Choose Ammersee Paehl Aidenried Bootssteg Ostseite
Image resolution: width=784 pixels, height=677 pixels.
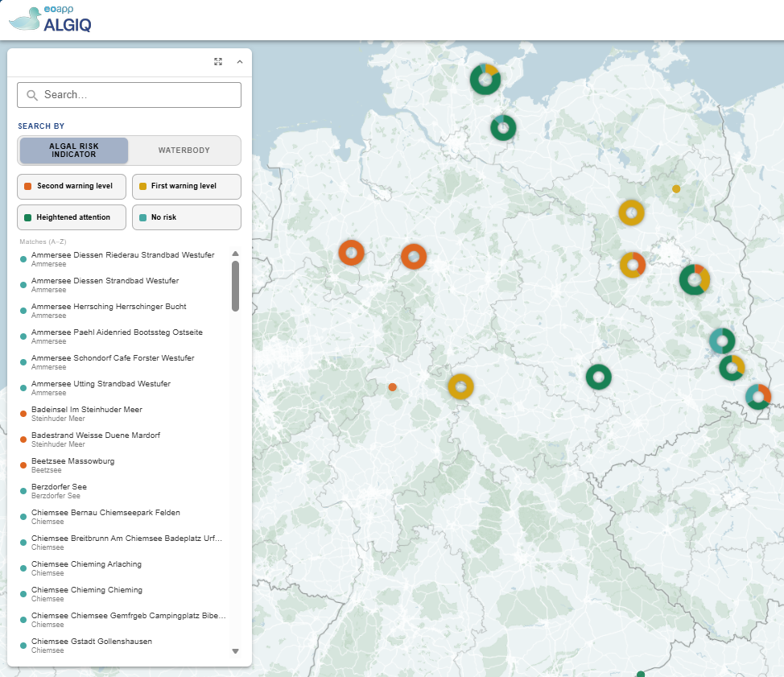[123, 336]
